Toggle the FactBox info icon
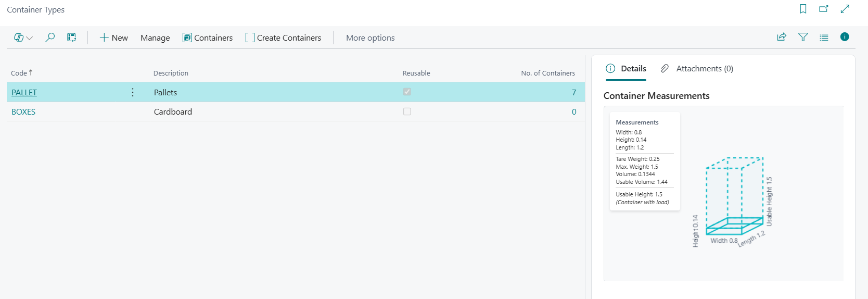 click(845, 37)
